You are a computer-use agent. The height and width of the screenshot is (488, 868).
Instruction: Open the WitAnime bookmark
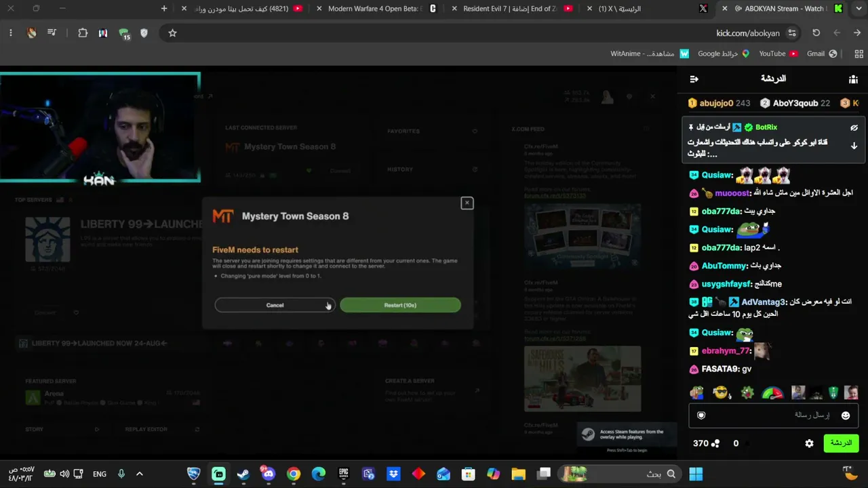[x=650, y=54]
